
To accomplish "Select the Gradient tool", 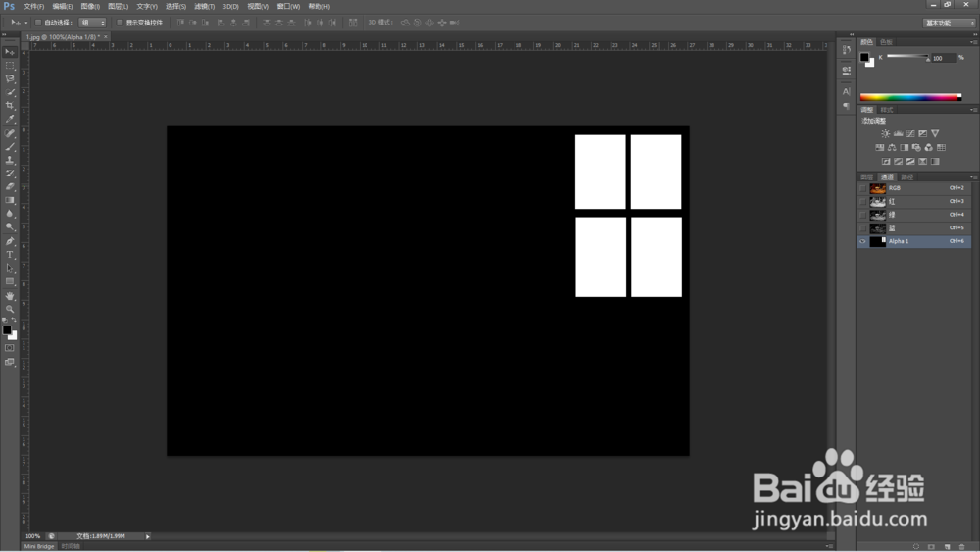I will tap(10, 200).
